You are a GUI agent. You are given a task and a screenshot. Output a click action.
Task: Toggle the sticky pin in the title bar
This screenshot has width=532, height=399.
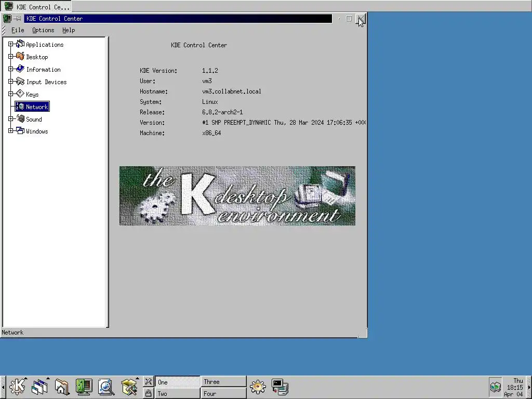tap(17, 18)
